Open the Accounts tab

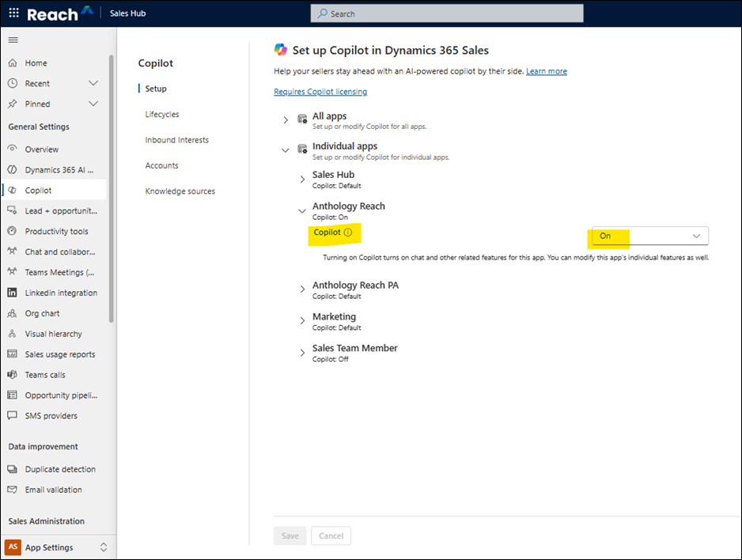coord(161,165)
